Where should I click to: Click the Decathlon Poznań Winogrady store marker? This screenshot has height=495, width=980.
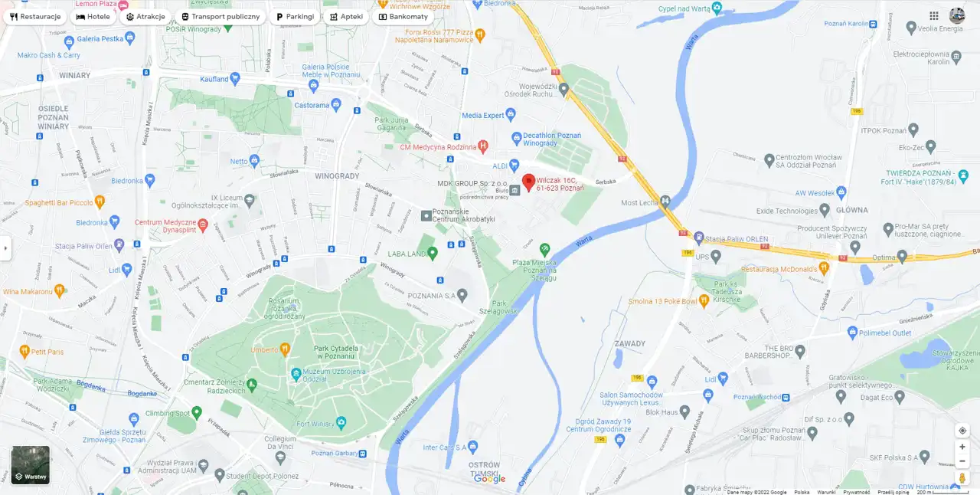point(517,139)
